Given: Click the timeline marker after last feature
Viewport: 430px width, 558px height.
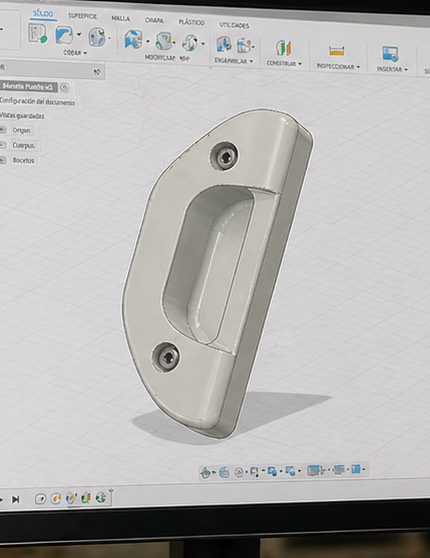Looking at the screenshot, I should [x=111, y=496].
